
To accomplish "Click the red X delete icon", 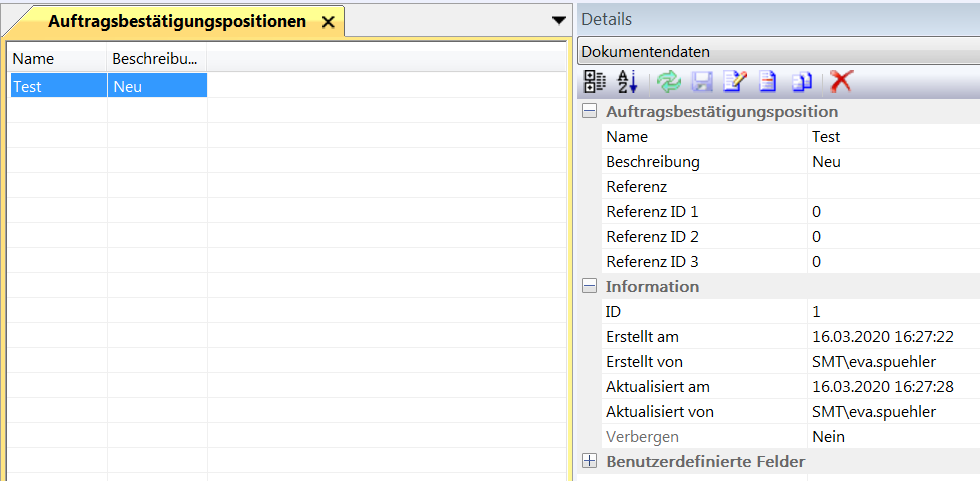I will 841,82.
